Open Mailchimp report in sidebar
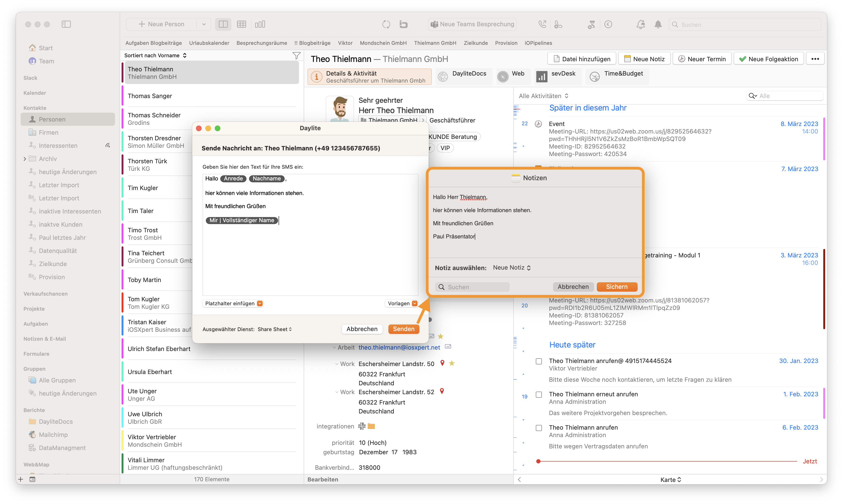 49,434
